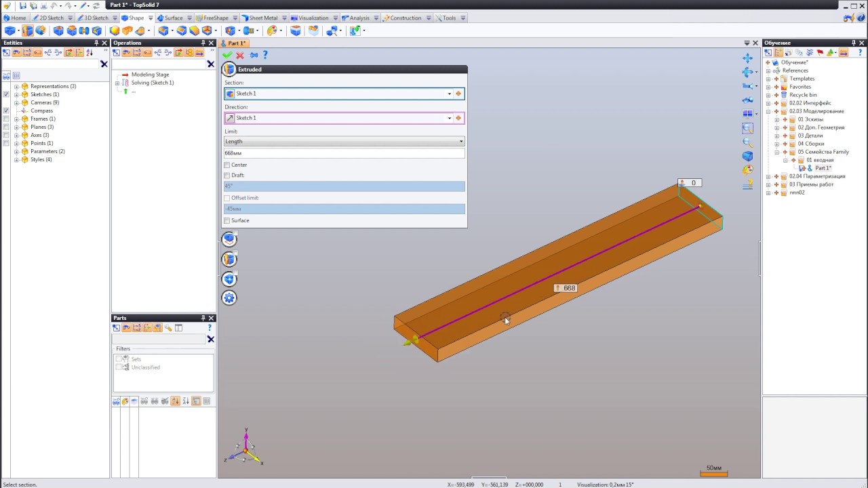The height and width of the screenshot is (488, 868).
Task: Toggle visibility checkbox for Planes
Action: point(6,127)
